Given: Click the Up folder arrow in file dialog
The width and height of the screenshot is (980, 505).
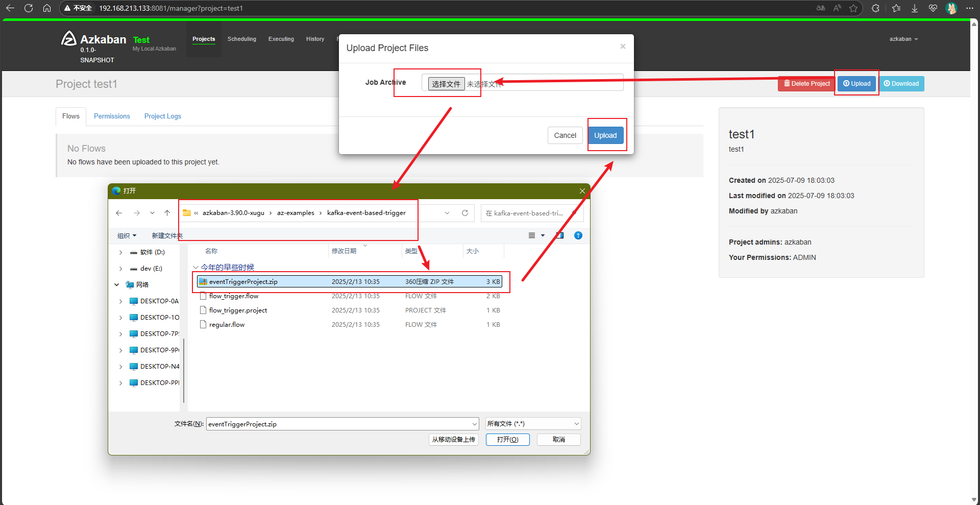Looking at the screenshot, I should (167, 213).
